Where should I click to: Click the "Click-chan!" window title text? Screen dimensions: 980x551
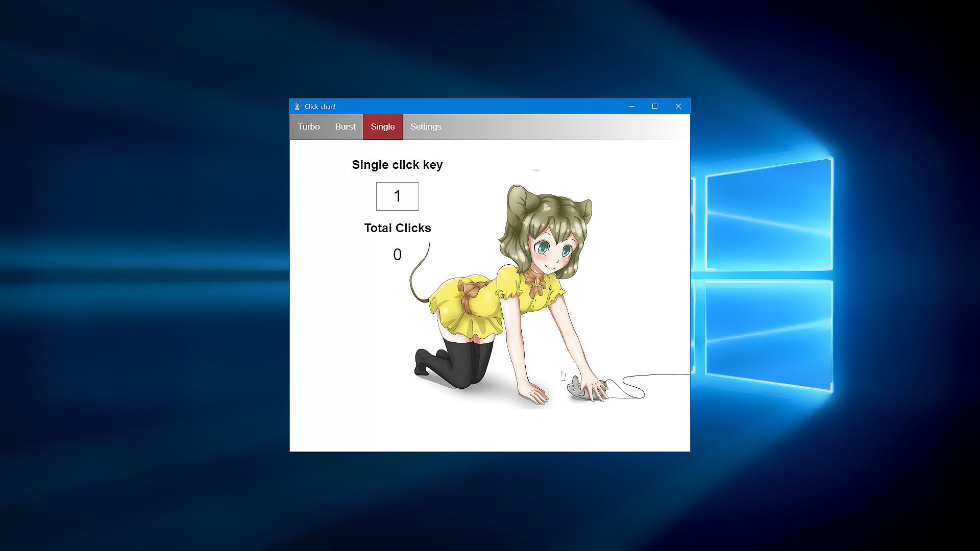(320, 107)
